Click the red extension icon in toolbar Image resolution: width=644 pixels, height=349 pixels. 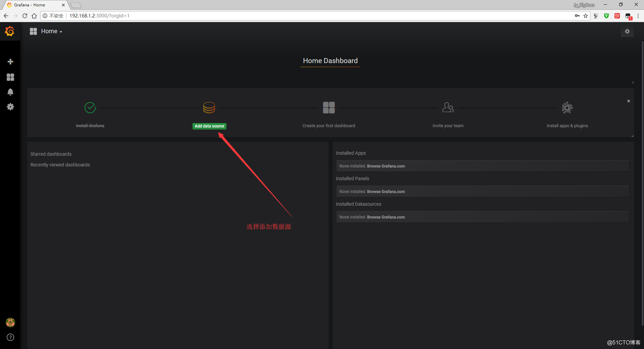[x=617, y=16]
